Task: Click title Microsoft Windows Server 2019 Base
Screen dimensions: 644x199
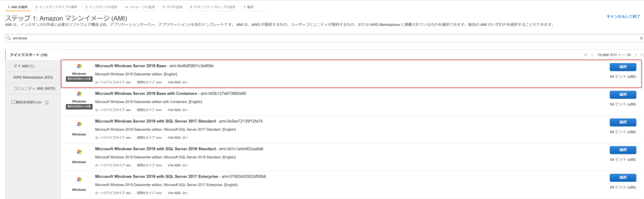Action: coord(130,66)
